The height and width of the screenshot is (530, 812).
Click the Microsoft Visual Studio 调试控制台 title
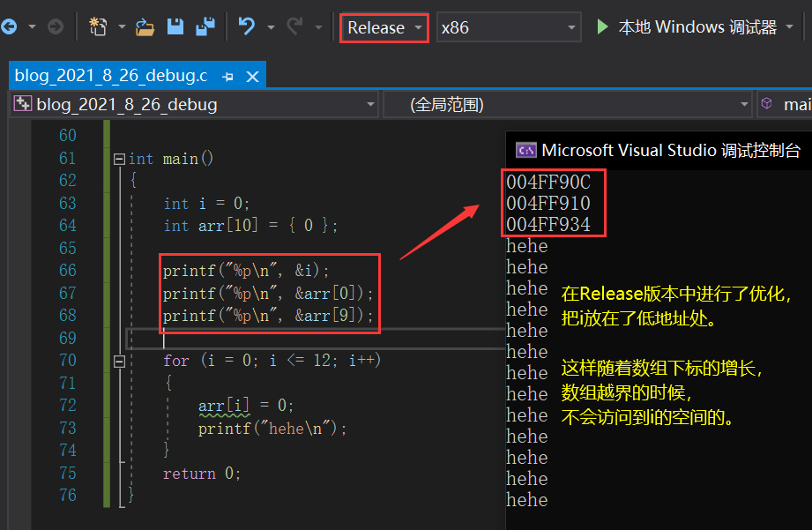pyautogui.click(x=671, y=150)
